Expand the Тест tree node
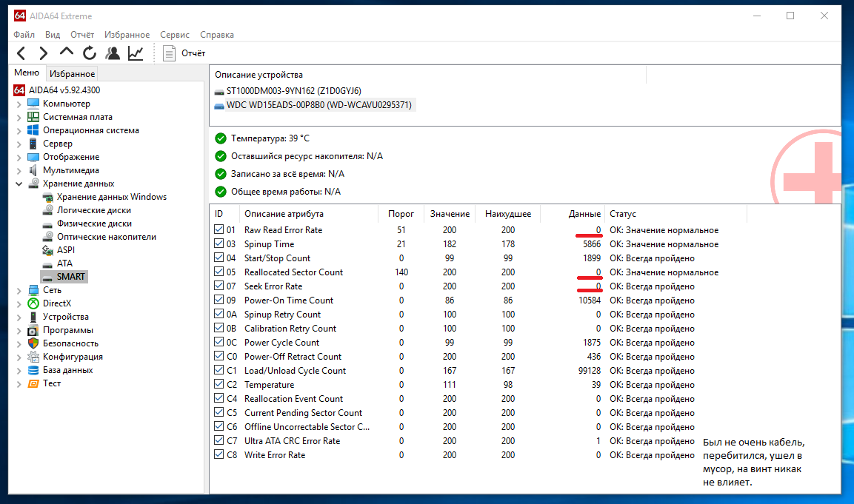854x504 pixels. (19, 383)
